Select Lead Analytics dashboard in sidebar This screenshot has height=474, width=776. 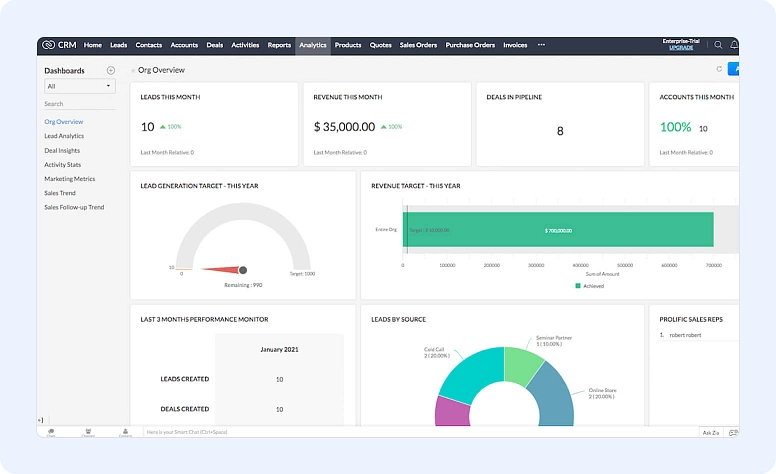pyautogui.click(x=64, y=136)
